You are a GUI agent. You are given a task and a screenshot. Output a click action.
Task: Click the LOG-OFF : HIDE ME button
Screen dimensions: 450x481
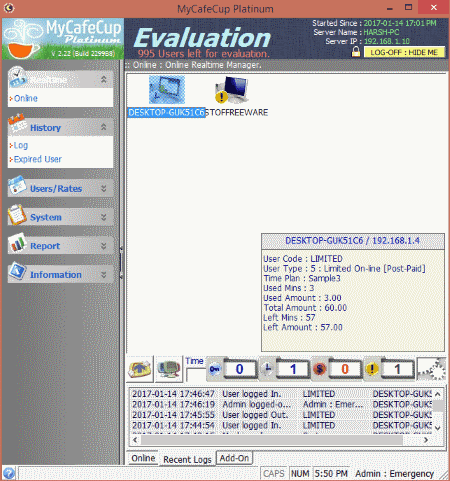point(404,52)
